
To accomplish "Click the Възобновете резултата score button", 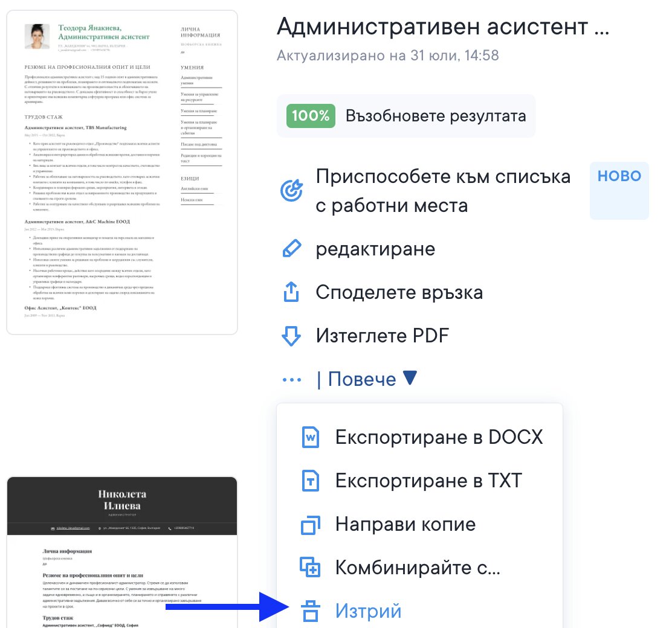I will (x=405, y=116).
